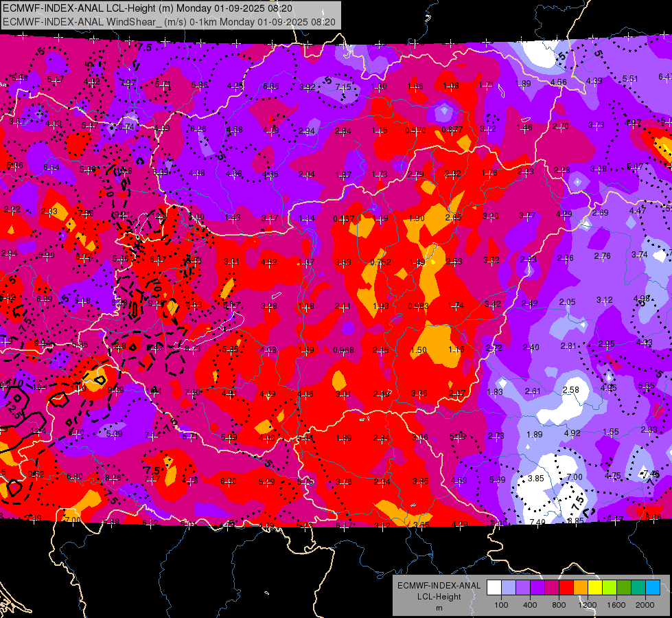The width and height of the screenshot is (672, 618).
Task: Click the grid point value 4.52
Action: (268, 262)
